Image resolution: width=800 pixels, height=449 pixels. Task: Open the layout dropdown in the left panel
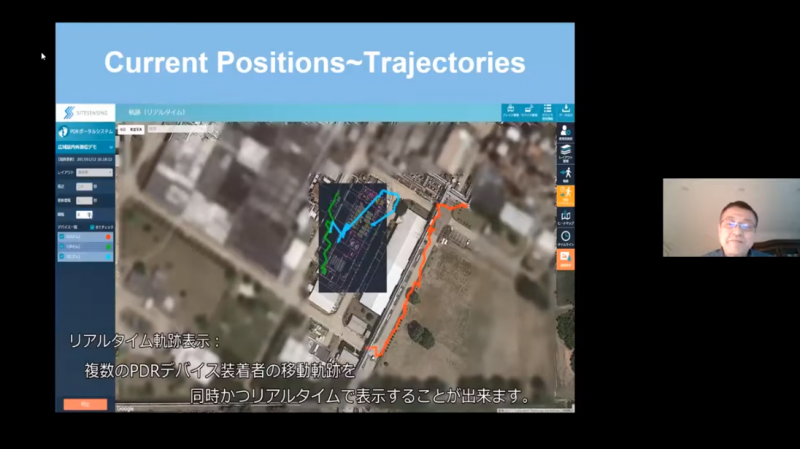click(94, 172)
